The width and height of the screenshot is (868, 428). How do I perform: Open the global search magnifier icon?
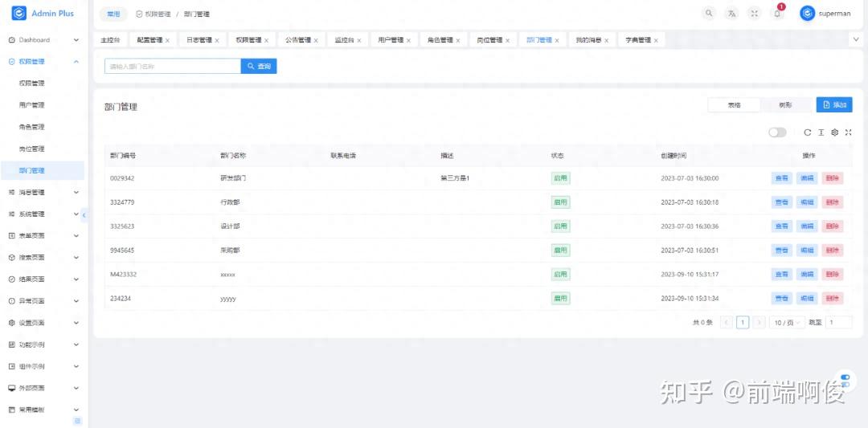(x=709, y=14)
